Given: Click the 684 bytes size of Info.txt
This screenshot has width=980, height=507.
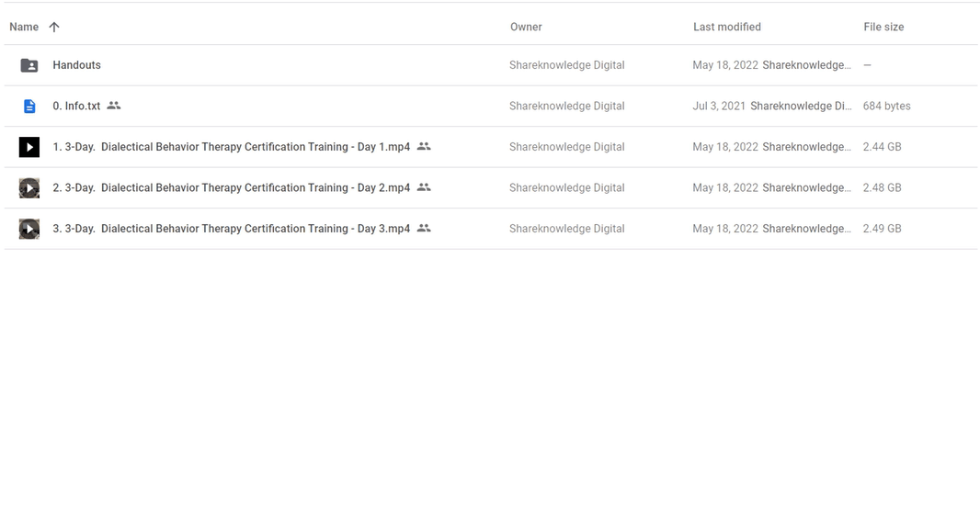Looking at the screenshot, I should (886, 107).
